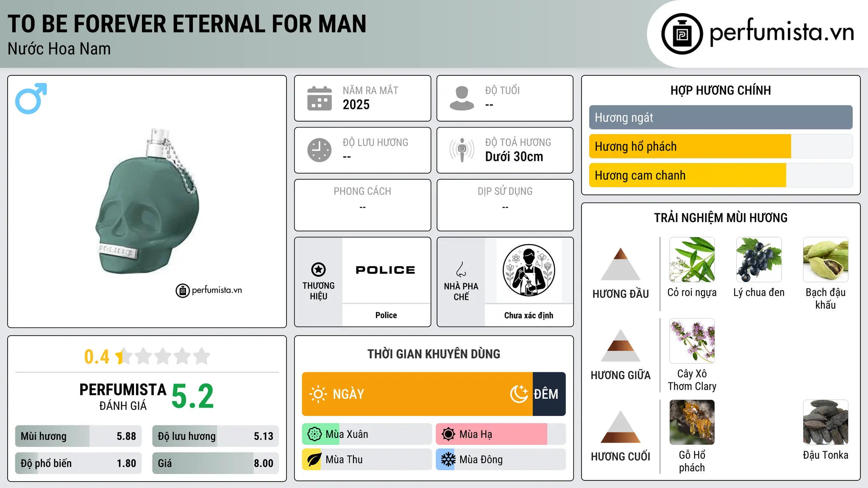
Task: Click the Nước Hoa Nam subtitle
Action: [x=59, y=49]
